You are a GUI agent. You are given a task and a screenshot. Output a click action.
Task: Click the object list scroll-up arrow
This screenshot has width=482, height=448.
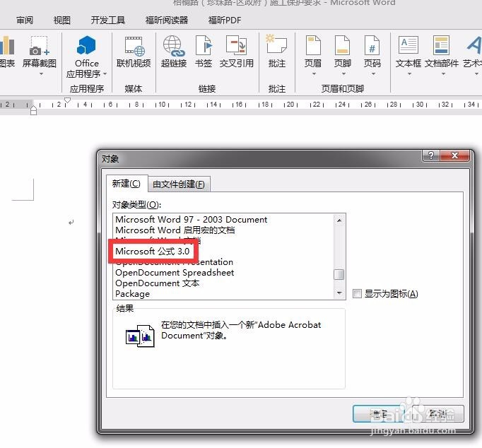point(339,220)
